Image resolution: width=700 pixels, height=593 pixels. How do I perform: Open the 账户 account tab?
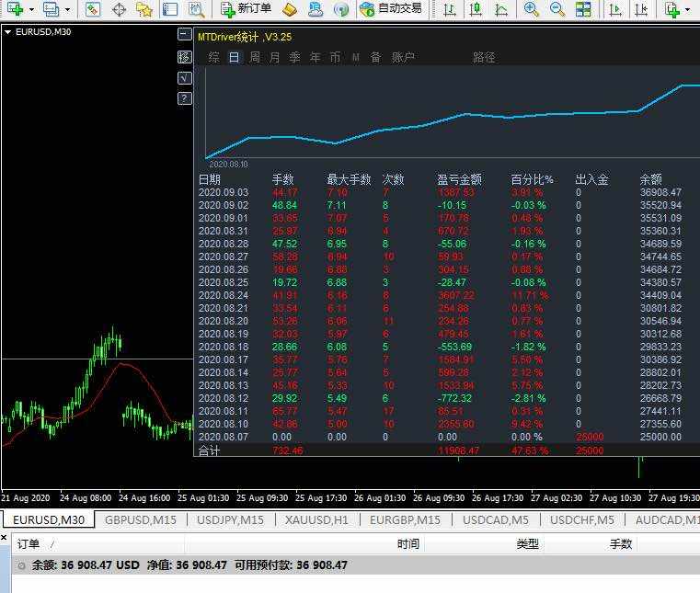point(403,57)
